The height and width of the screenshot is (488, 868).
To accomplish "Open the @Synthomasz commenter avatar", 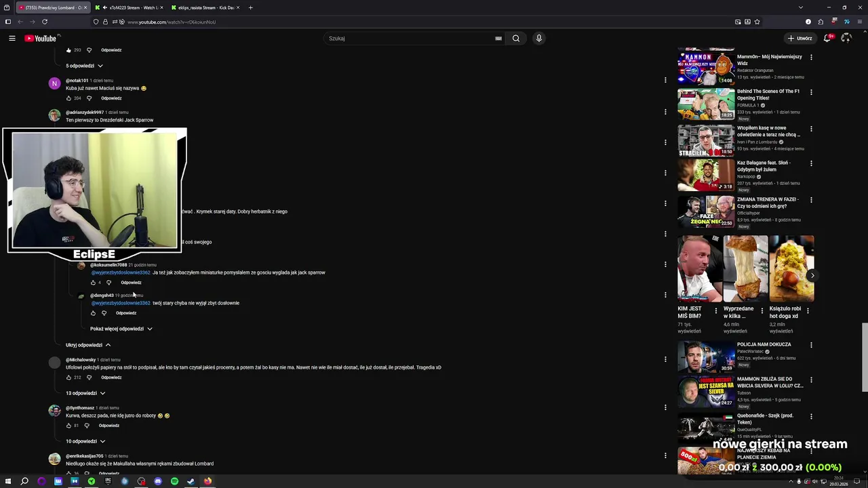I will [54, 411].
